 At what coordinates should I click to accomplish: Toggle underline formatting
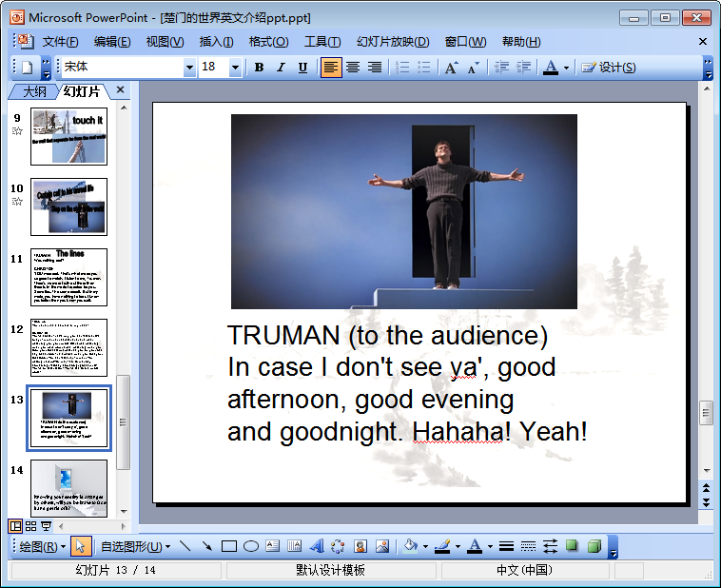[x=302, y=68]
